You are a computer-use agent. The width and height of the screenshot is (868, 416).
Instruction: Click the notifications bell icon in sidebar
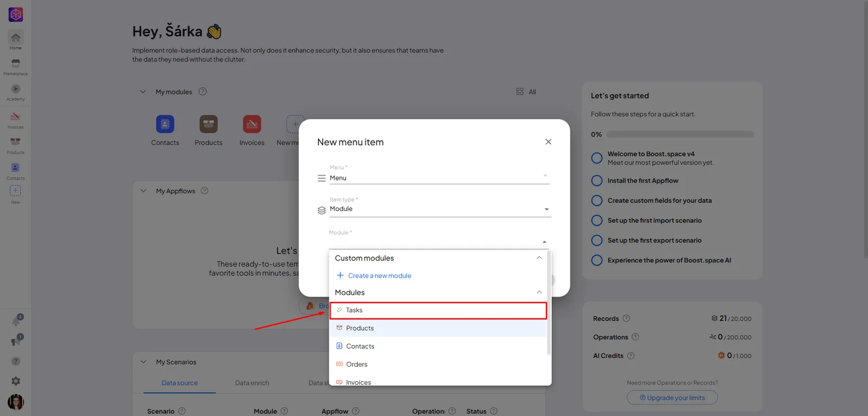[x=16, y=321]
